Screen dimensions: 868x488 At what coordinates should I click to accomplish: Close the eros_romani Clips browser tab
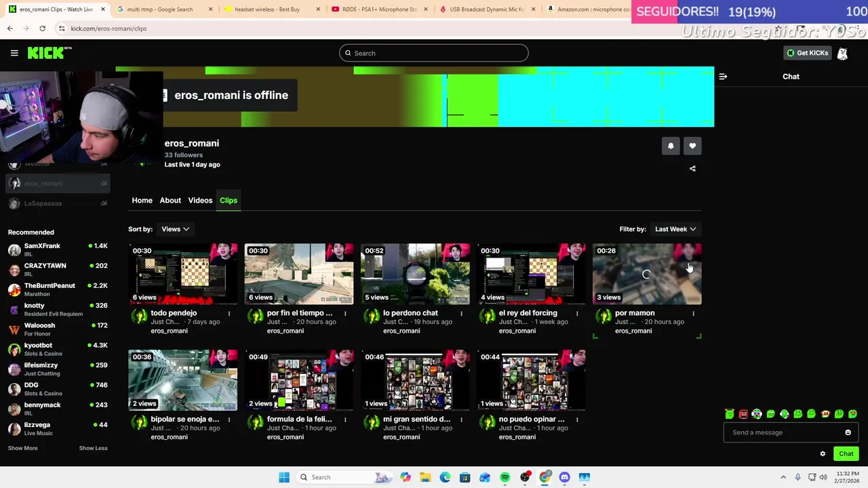coord(103,9)
